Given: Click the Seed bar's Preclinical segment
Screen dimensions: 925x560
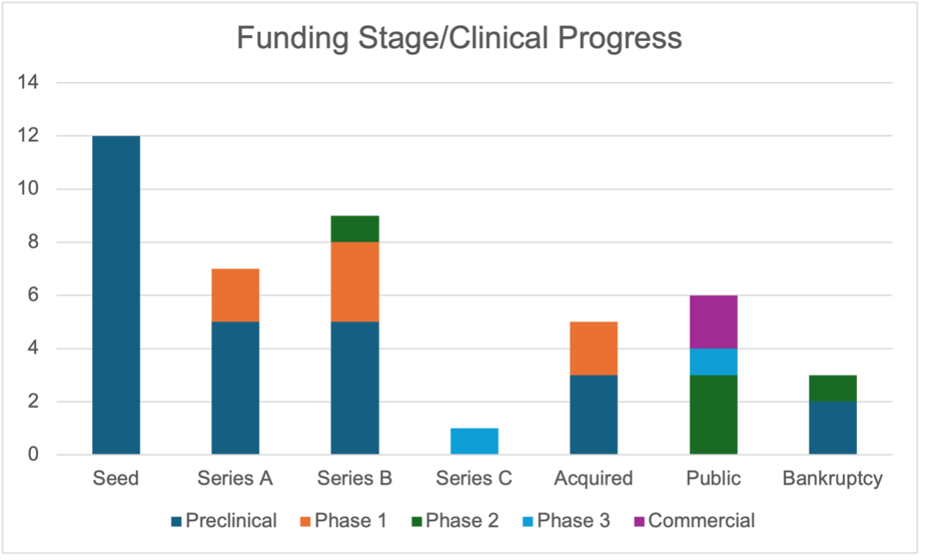Looking at the screenshot, I should [116, 295].
